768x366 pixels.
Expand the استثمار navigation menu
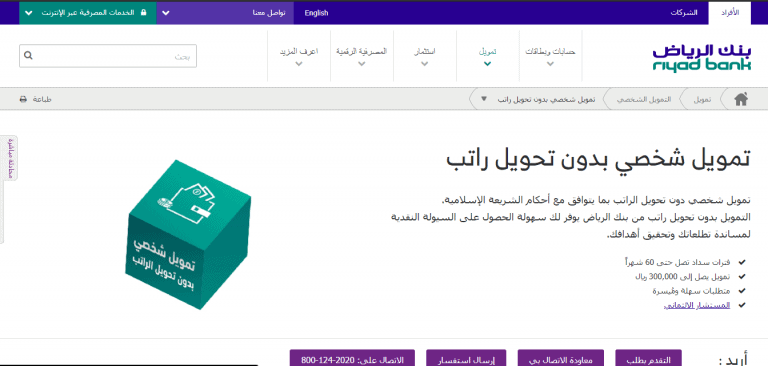(425, 56)
